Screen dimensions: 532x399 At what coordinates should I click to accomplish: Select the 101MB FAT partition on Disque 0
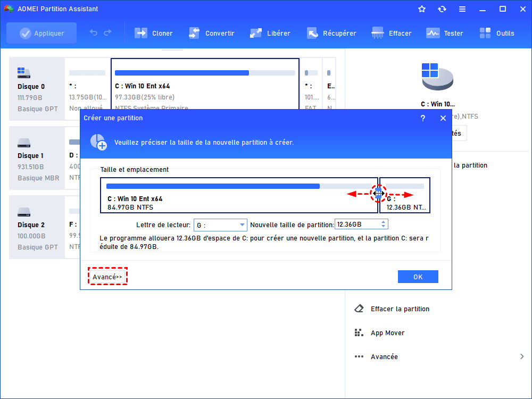point(311,84)
